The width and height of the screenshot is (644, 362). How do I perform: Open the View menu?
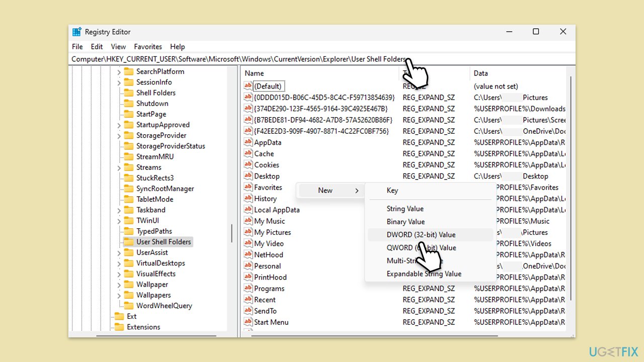coord(118,46)
